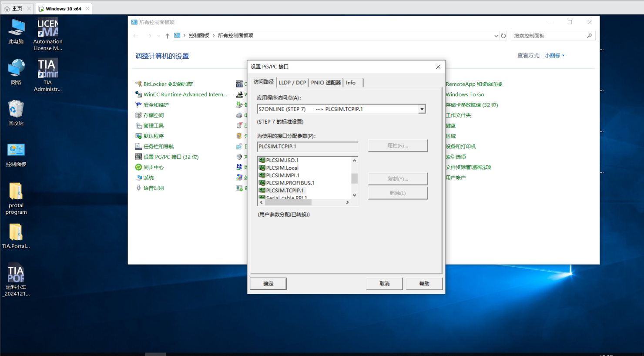This screenshot has height=356, width=644.
Task: Click the interface list scroll-down arrow
Action: click(355, 195)
